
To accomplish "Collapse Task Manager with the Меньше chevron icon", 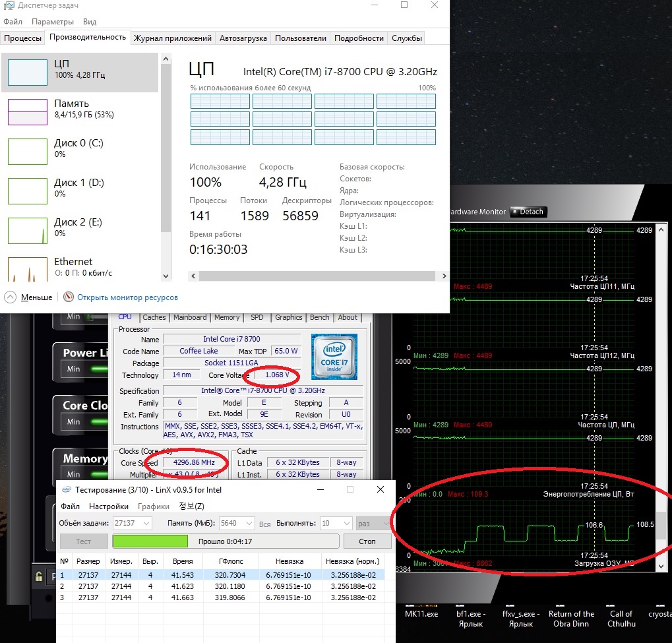I will tap(11, 297).
